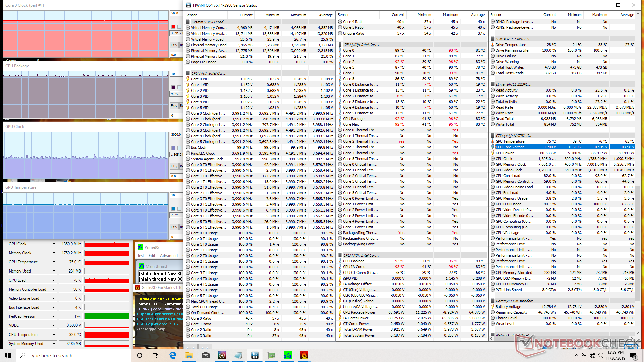
Task: Select the highlighted GPU Core Voltage row
Action: click(563, 147)
